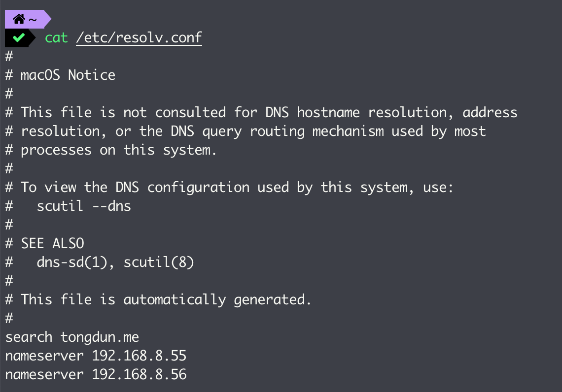Image resolution: width=562 pixels, height=392 pixels.
Task: Click the scutil(8) reference
Action: (x=159, y=262)
